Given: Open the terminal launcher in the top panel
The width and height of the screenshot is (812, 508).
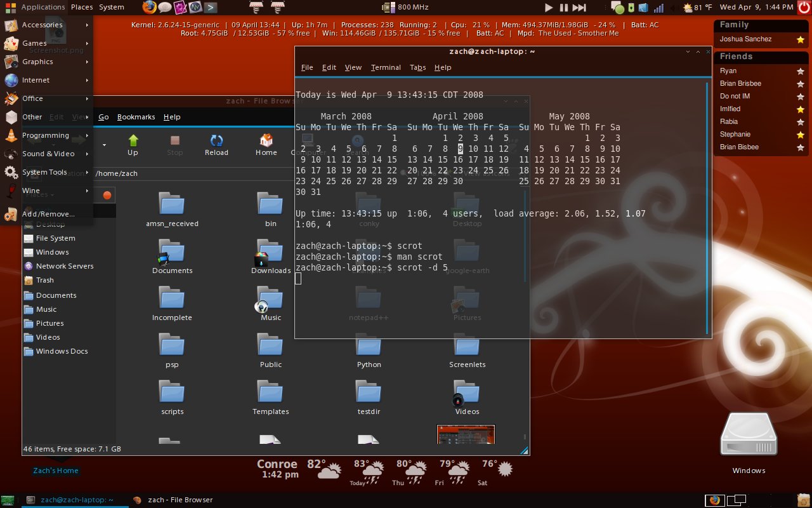Looking at the screenshot, I should [x=211, y=8].
